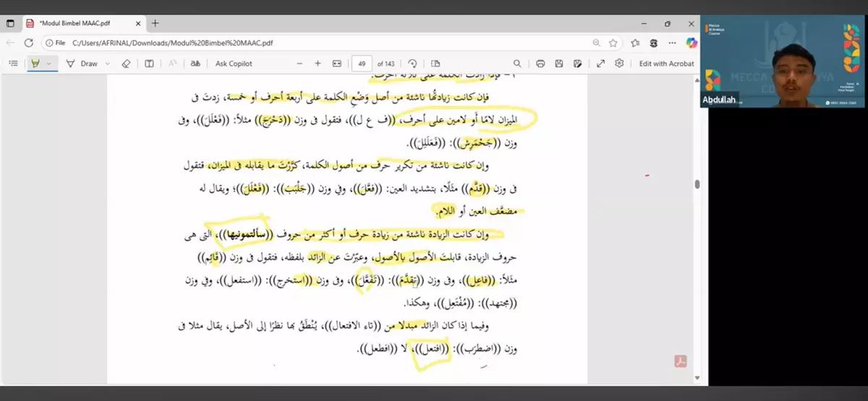The image size is (868, 401).
Task: Open the table of contents panel
Action: click(x=13, y=64)
